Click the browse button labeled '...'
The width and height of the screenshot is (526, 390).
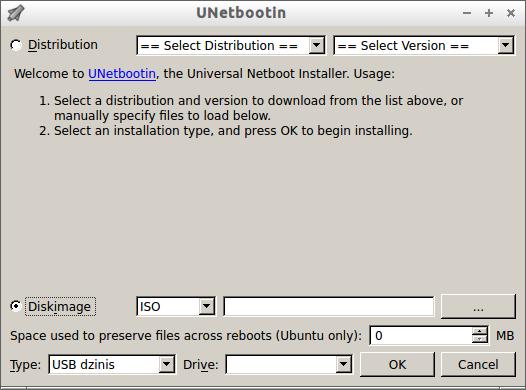pos(478,307)
